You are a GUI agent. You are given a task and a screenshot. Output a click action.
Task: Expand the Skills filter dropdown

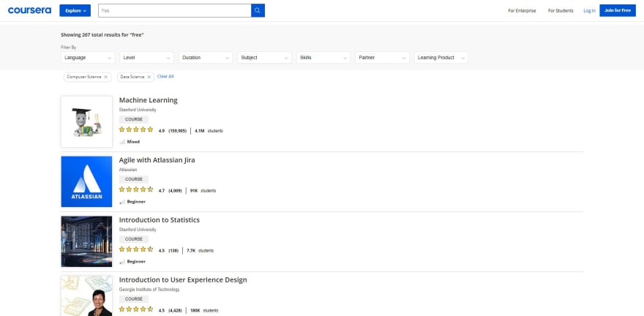tap(323, 58)
